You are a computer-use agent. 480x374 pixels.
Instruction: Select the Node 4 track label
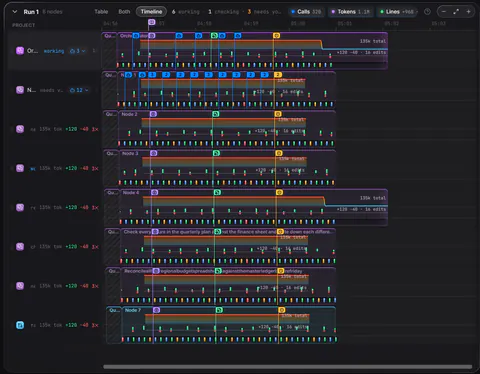pyautogui.click(x=131, y=192)
